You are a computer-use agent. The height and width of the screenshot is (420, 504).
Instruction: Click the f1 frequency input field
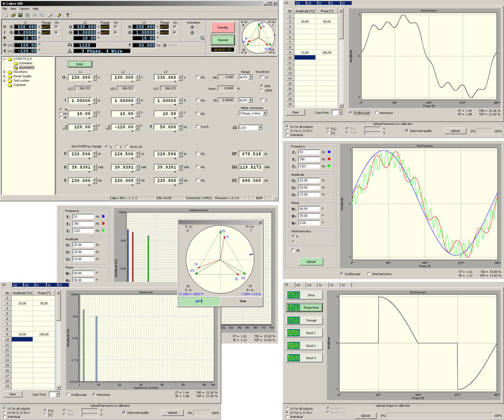(309, 152)
